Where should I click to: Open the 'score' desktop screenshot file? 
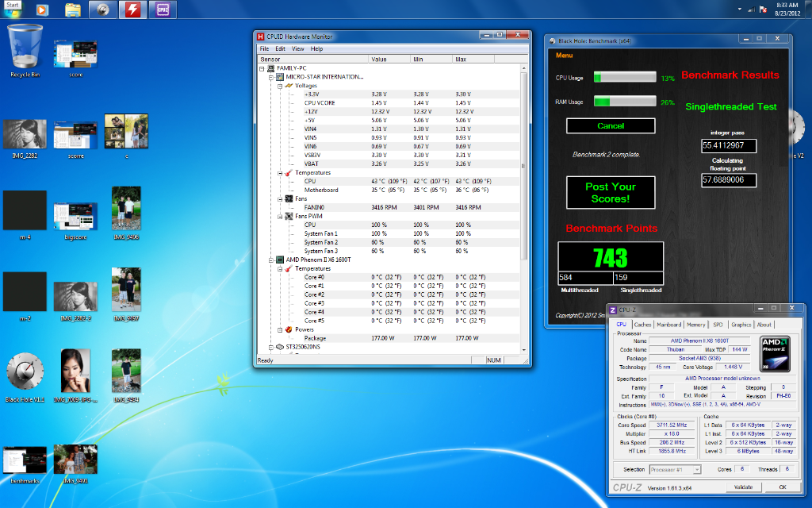[x=75, y=58]
